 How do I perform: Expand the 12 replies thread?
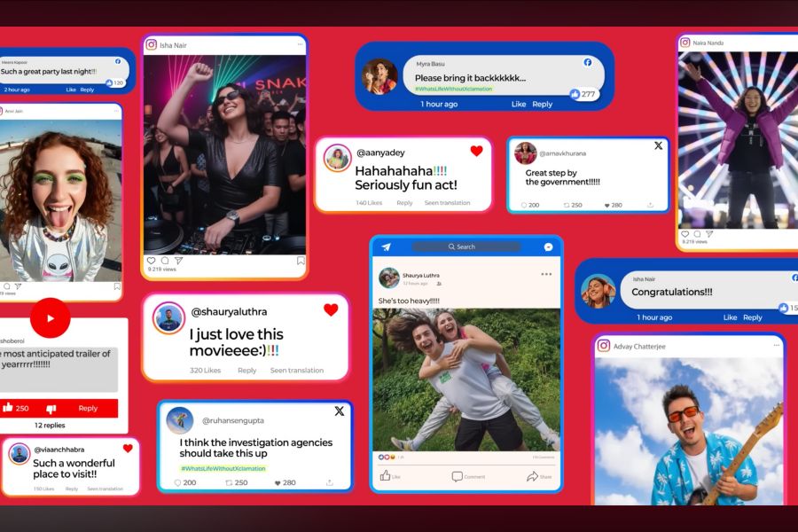coord(50,426)
